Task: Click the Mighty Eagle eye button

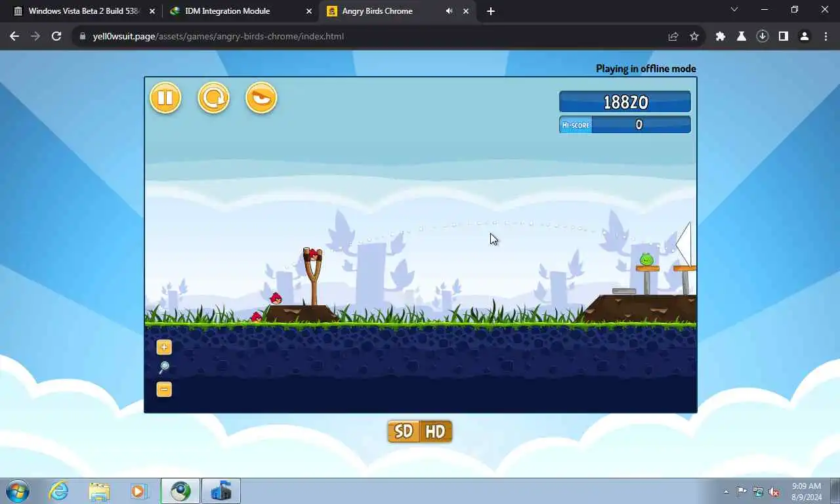Action: click(261, 98)
